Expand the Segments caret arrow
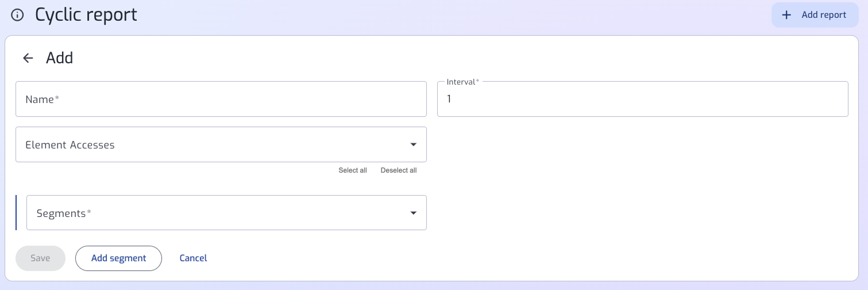The height and width of the screenshot is (290, 868). tap(413, 213)
